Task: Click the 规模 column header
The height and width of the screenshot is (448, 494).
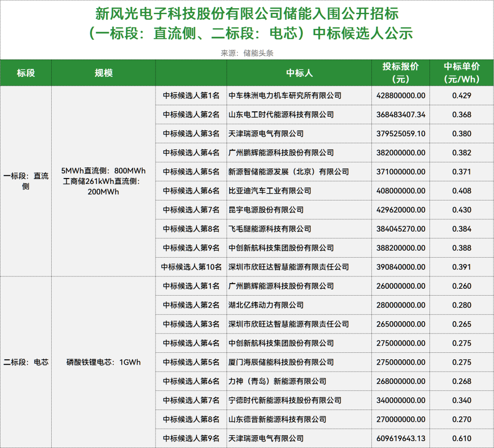Action: (x=103, y=73)
